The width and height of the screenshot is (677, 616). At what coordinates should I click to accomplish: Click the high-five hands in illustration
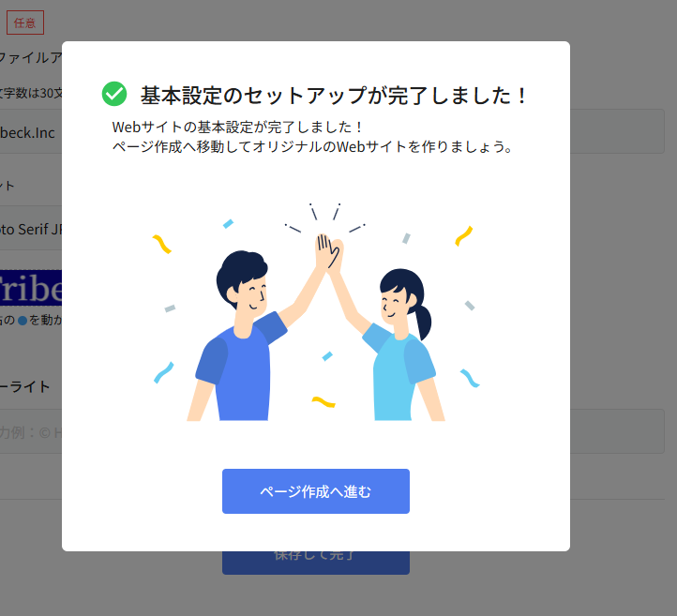point(329,251)
